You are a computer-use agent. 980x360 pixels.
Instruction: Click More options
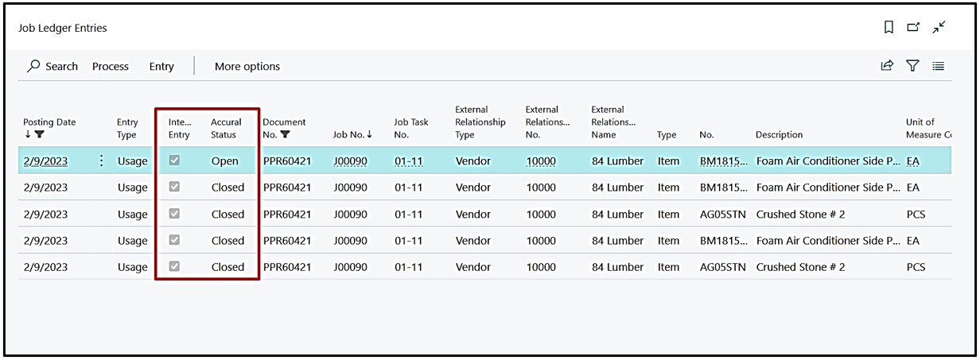click(247, 66)
